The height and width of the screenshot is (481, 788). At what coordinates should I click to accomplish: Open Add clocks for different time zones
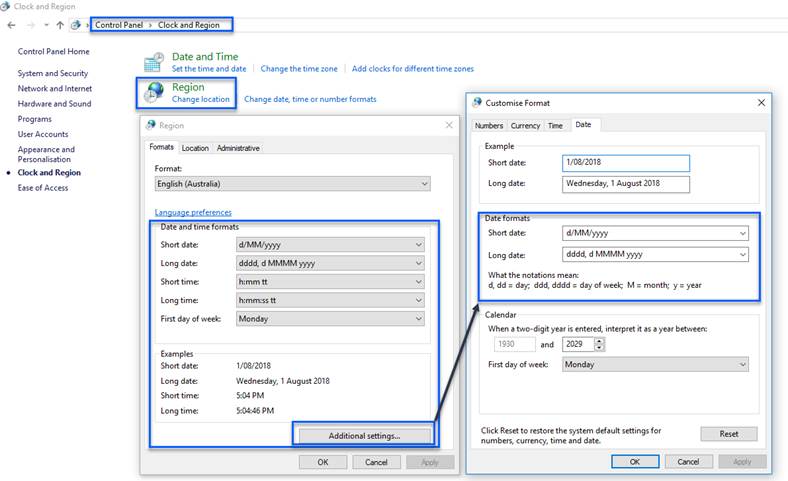pyautogui.click(x=413, y=69)
